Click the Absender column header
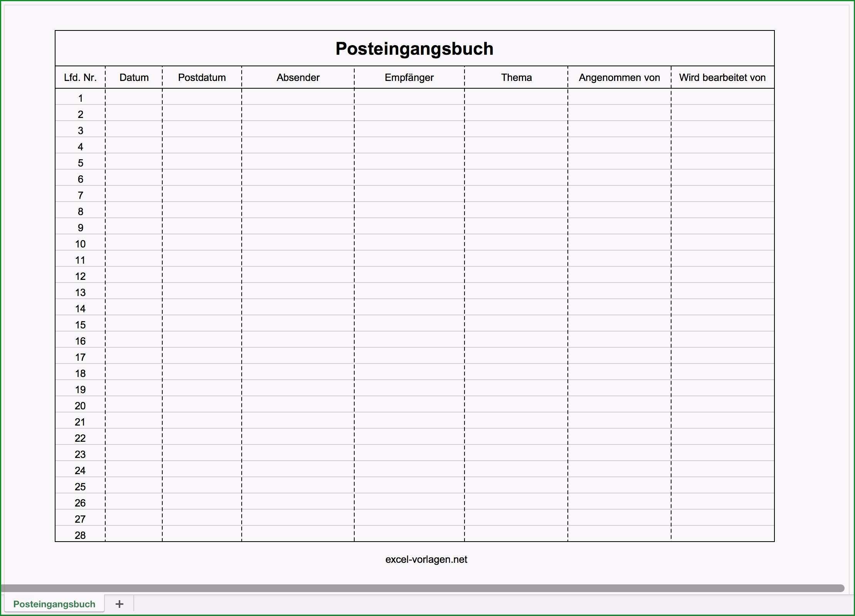The height and width of the screenshot is (616, 855). (298, 77)
